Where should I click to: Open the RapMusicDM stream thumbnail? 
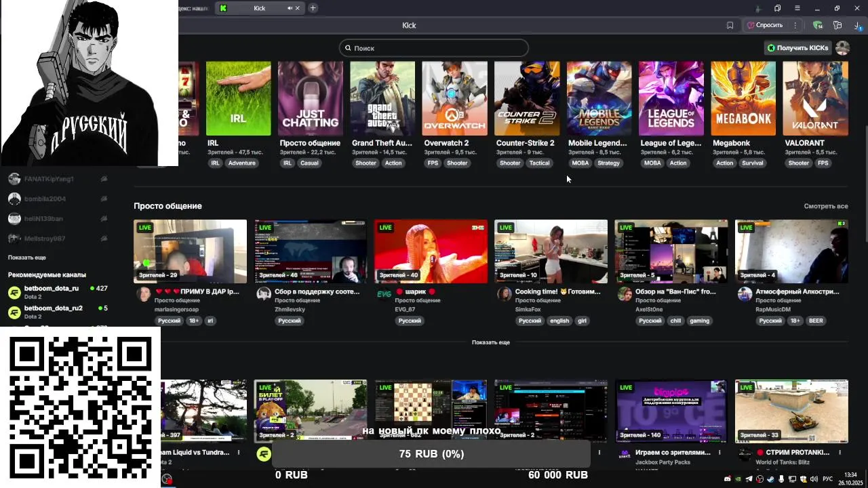coord(791,251)
